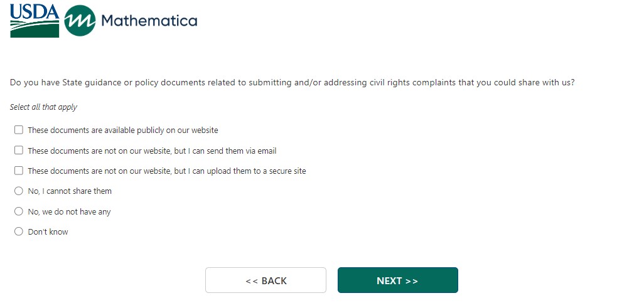Screen dimensions: 644x303
Task: Click the 'available publicly on our website' label text
Action: [123, 130]
